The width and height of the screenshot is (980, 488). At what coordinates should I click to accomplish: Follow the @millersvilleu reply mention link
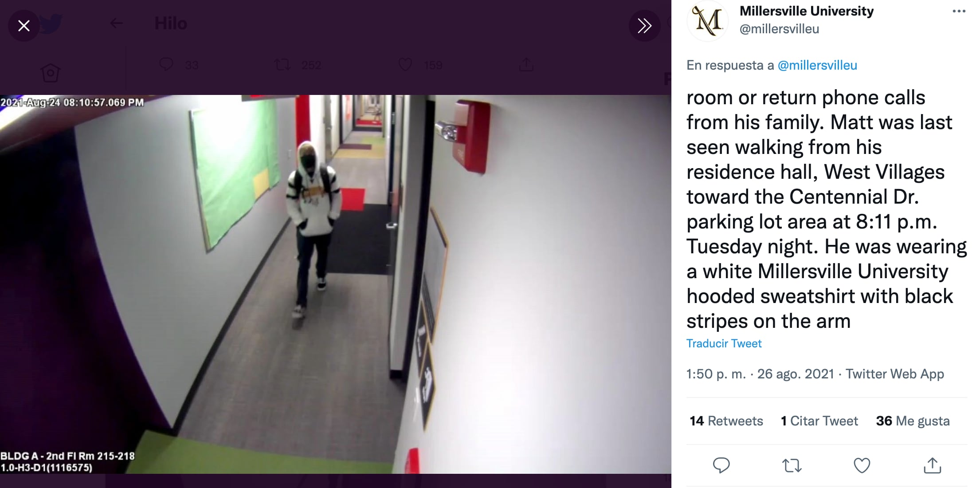click(x=817, y=65)
